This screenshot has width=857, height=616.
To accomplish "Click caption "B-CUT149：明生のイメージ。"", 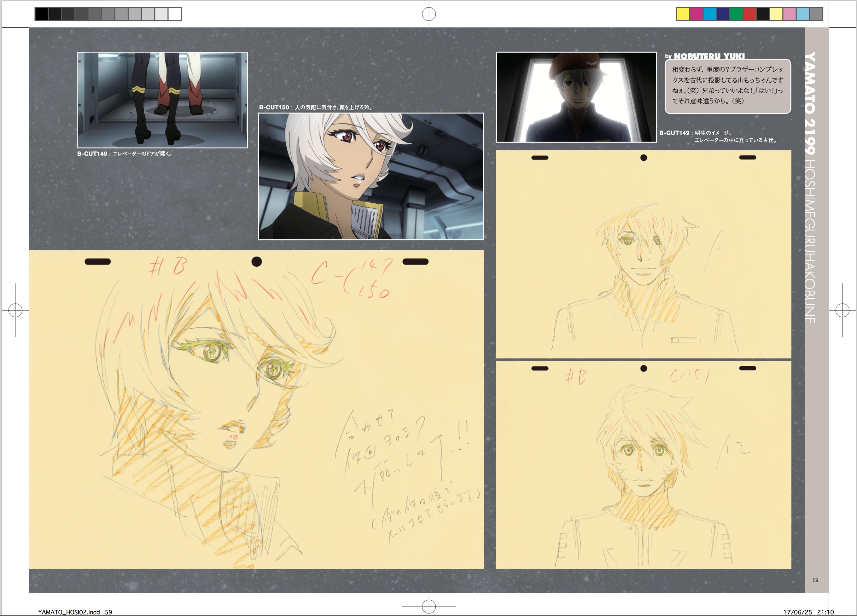I will click(696, 133).
